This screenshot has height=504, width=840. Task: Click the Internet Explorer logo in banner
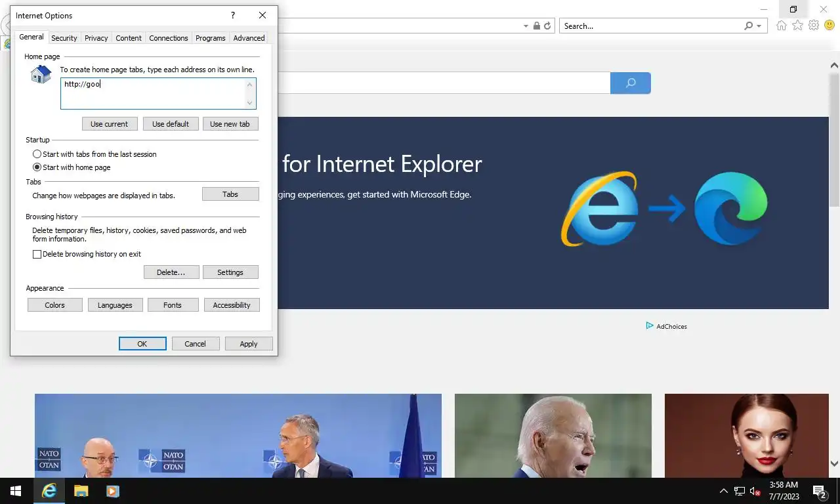tap(598, 209)
